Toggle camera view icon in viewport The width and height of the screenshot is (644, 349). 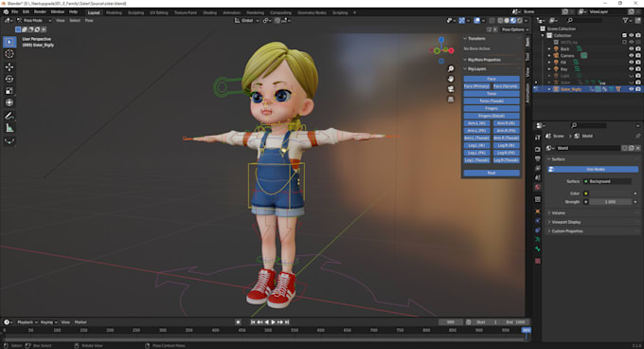[451, 89]
